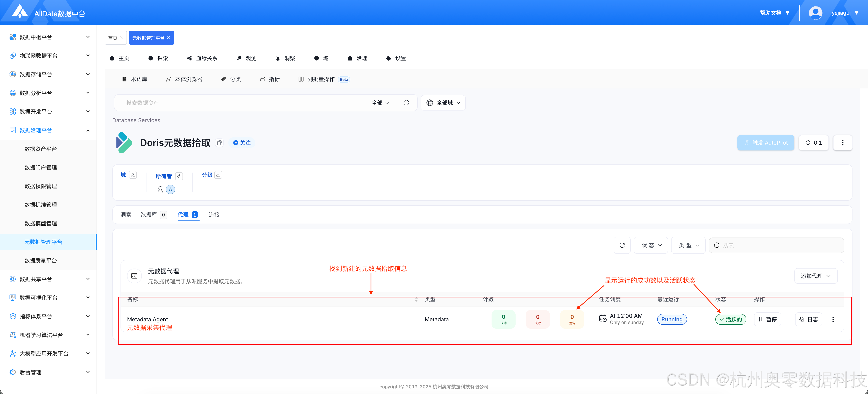The height and width of the screenshot is (394, 868).
Task: Open the service header three-dot menu
Action: (x=842, y=143)
